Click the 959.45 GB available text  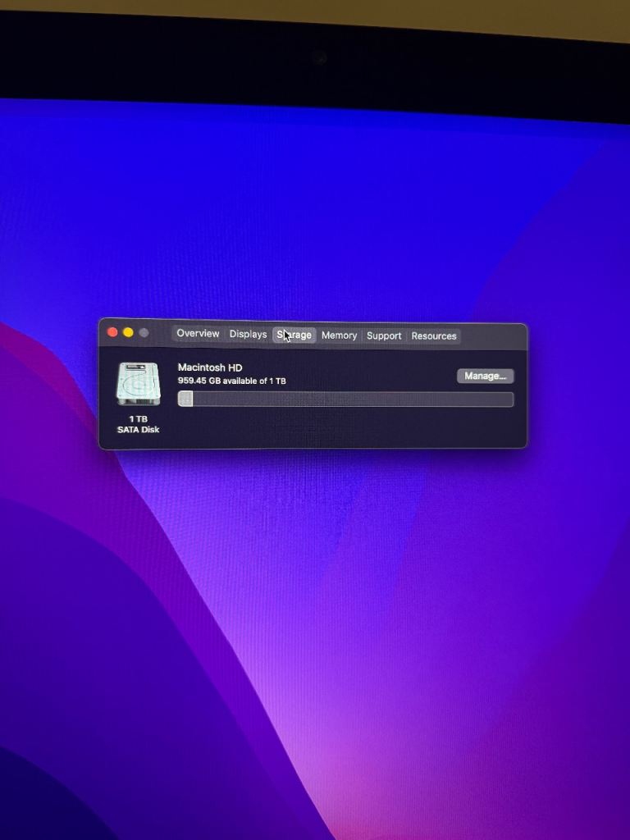(231, 381)
